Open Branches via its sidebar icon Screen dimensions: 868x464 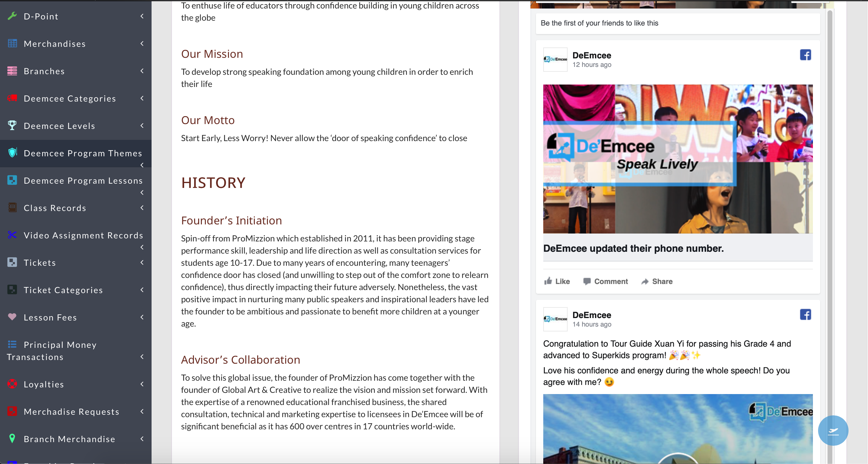pyautogui.click(x=12, y=71)
